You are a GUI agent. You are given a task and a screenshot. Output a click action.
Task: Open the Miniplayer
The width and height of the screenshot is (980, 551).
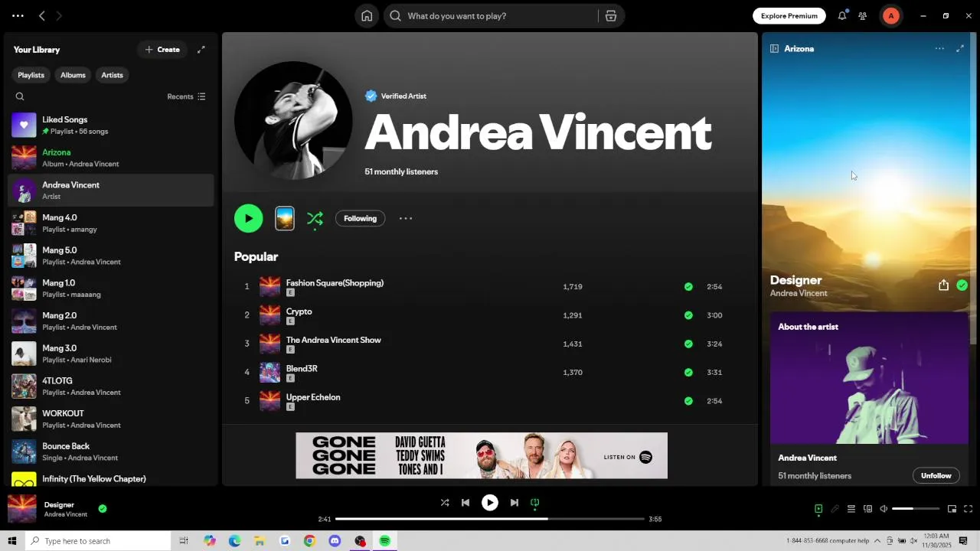[952, 509]
